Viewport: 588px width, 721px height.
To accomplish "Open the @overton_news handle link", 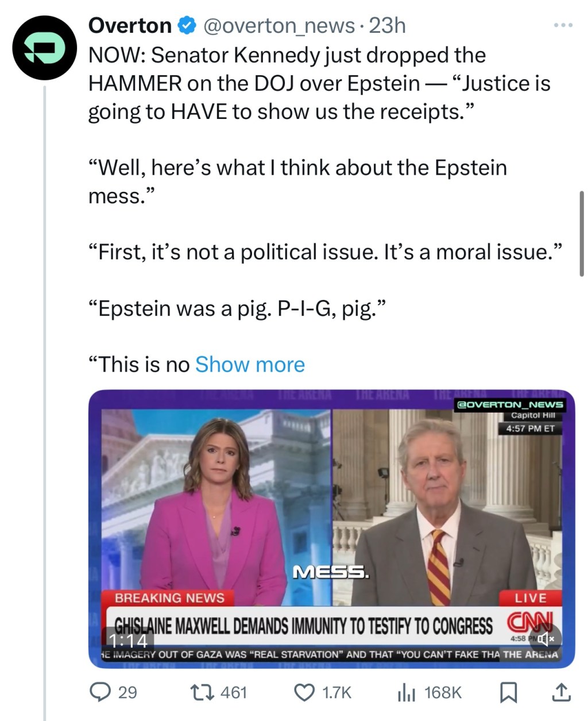I will click(x=280, y=26).
